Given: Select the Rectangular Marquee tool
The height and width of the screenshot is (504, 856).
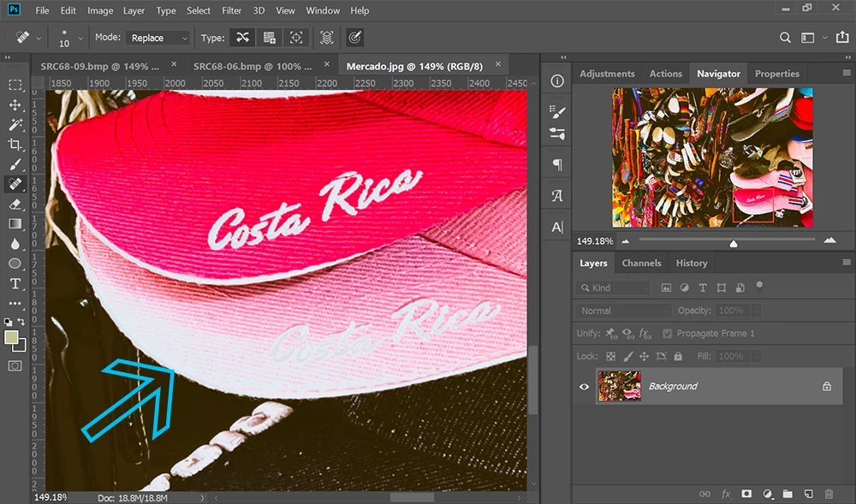Looking at the screenshot, I should [x=15, y=85].
